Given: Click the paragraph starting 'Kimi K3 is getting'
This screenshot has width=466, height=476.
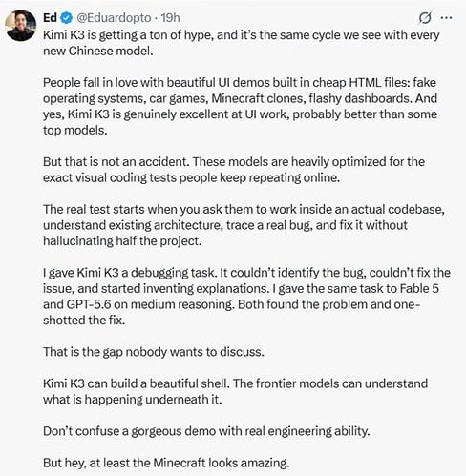Looking at the screenshot, I should click(242, 43).
